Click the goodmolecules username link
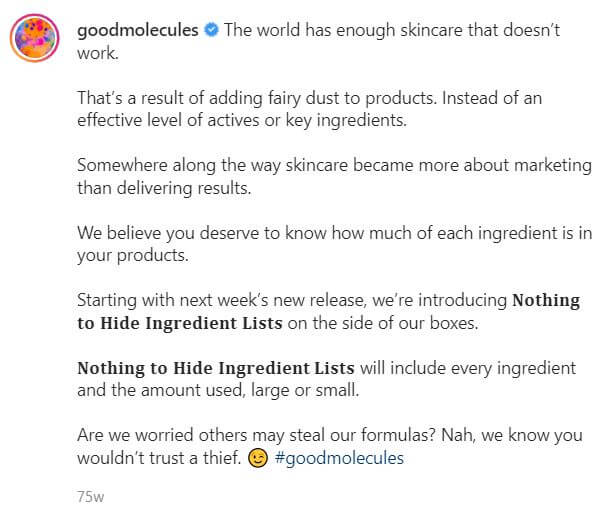Viewport: 604px width, 518px height. (x=138, y=30)
